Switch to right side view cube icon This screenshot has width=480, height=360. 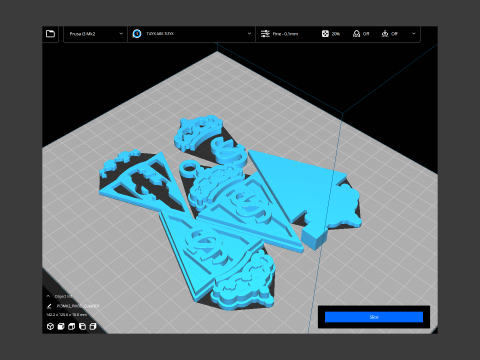pyautogui.click(x=93, y=326)
